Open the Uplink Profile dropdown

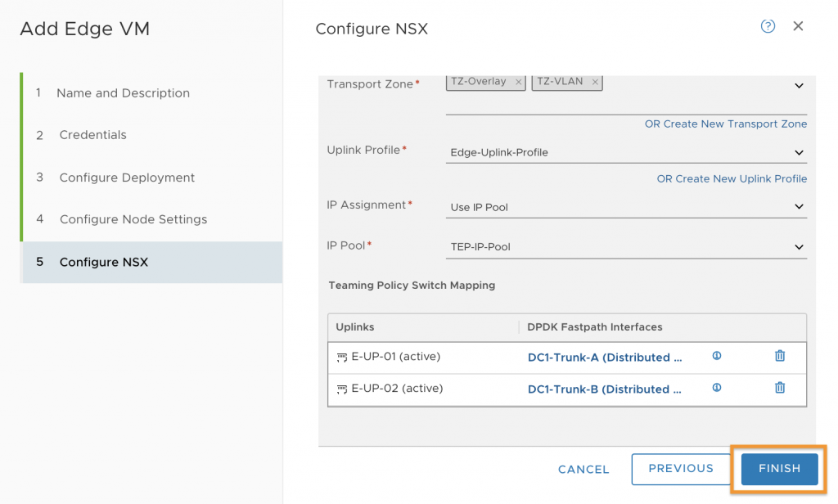(626, 152)
